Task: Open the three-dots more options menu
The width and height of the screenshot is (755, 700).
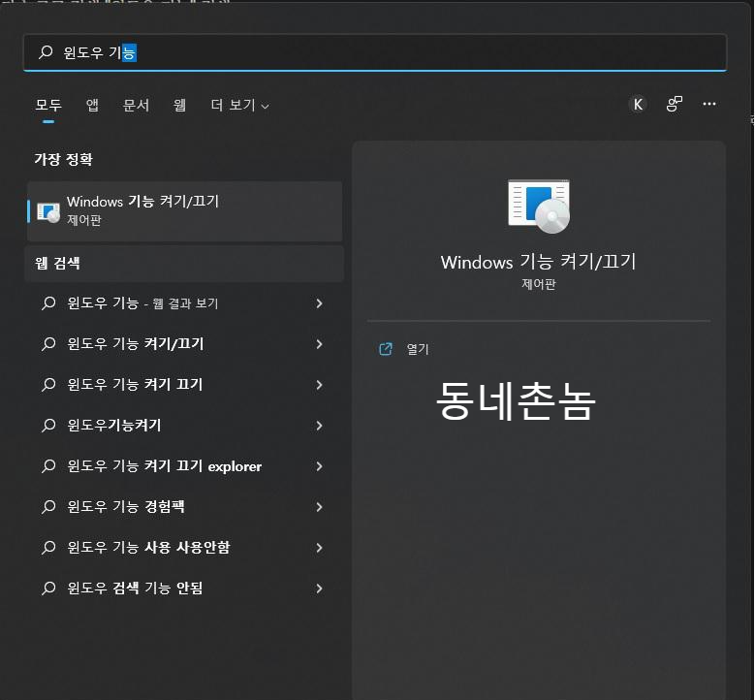Action: click(x=708, y=104)
